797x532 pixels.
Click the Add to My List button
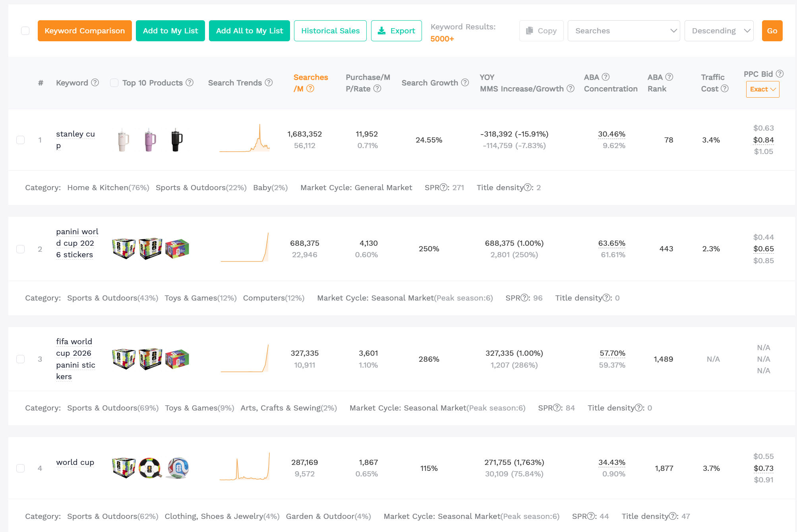tap(170, 31)
